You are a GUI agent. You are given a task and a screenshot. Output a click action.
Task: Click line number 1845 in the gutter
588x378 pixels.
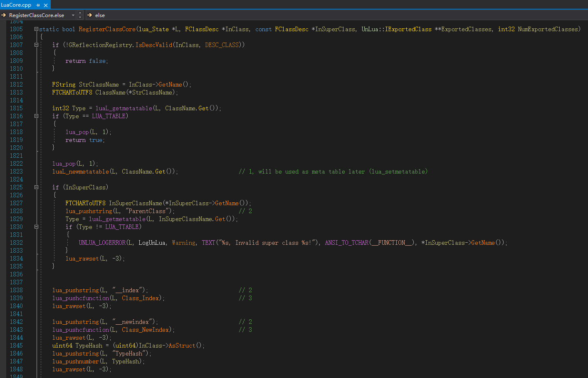pos(16,346)
